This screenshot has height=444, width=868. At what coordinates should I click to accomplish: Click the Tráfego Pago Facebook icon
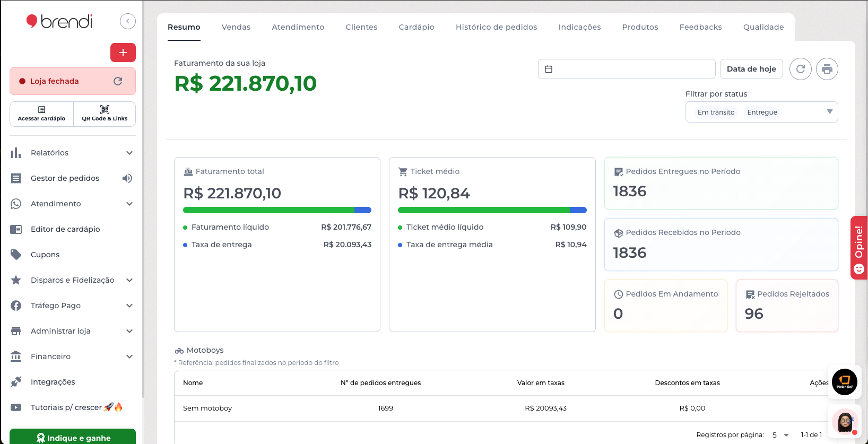[x=16, y=306]
